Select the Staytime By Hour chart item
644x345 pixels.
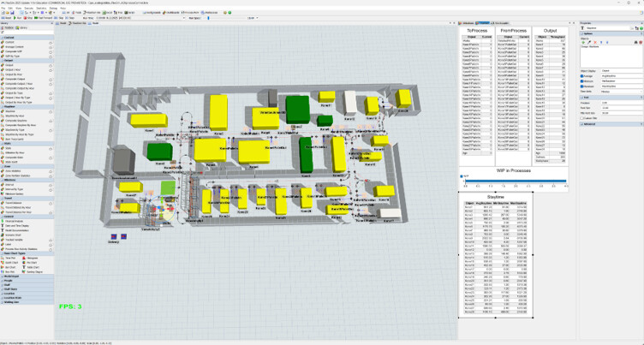click(x=15, y=116)
